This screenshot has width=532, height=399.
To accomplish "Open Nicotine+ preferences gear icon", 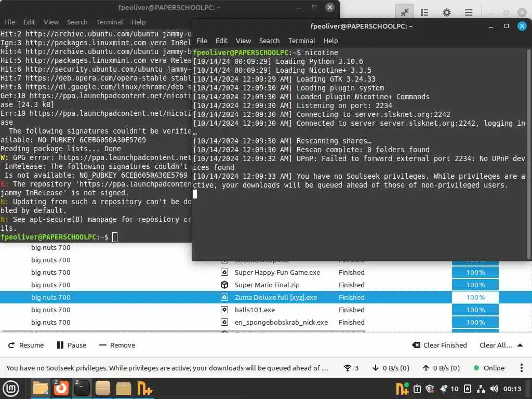I will tap(447, 12).
